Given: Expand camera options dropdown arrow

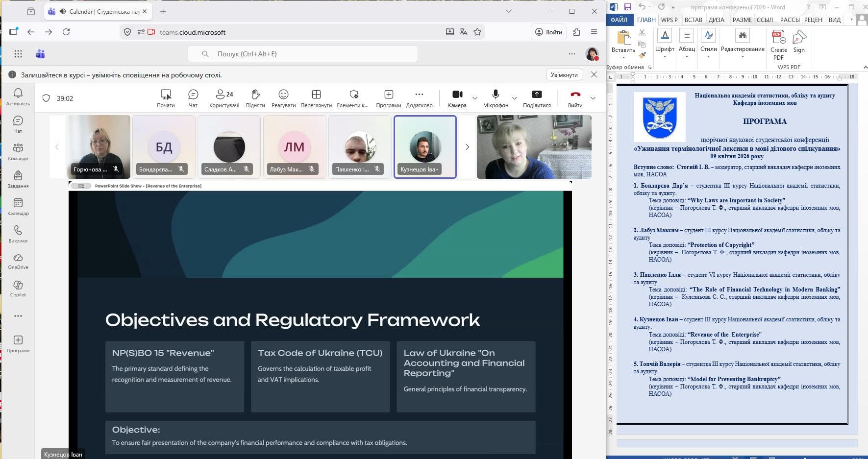Looking at the screenshot, I should pos(474,98).
